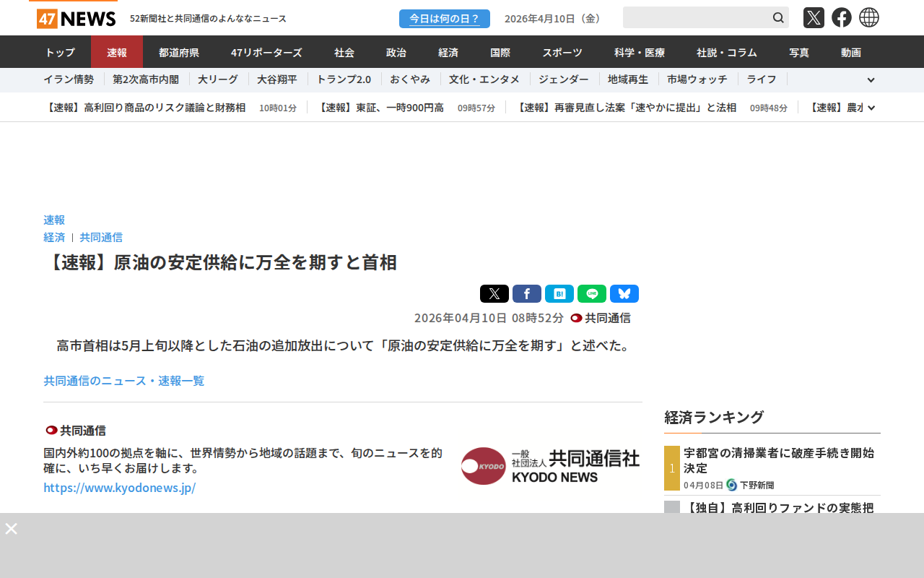Share article via Bluesky butterfly button
924x578 pixels.
pos(624,293)
